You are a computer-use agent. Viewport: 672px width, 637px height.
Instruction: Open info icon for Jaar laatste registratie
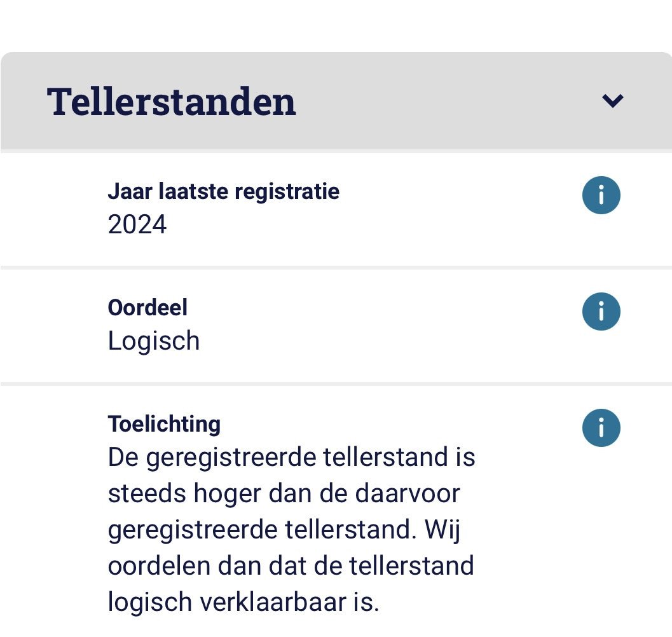(601, 195)
